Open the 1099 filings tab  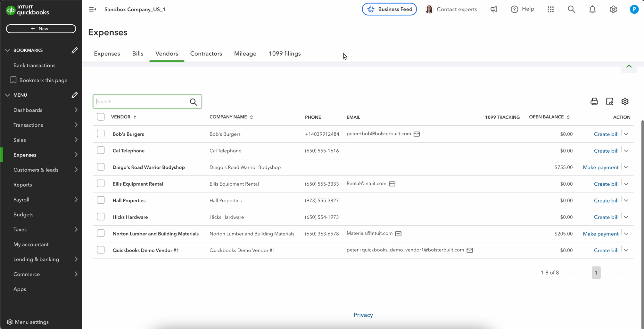click(285, 54)
